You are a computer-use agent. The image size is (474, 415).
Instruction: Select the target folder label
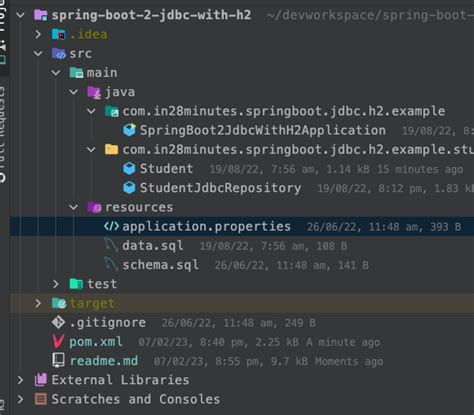click(92, 304)
